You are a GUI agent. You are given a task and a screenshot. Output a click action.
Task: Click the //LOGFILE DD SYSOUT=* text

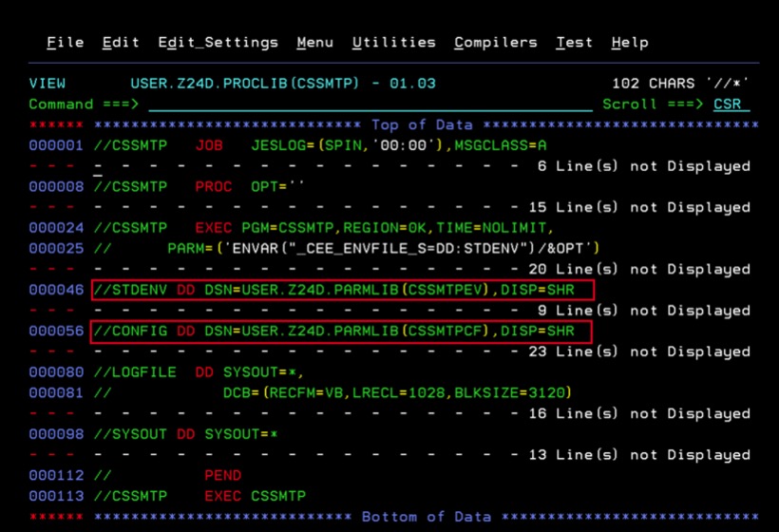(199, 372)
